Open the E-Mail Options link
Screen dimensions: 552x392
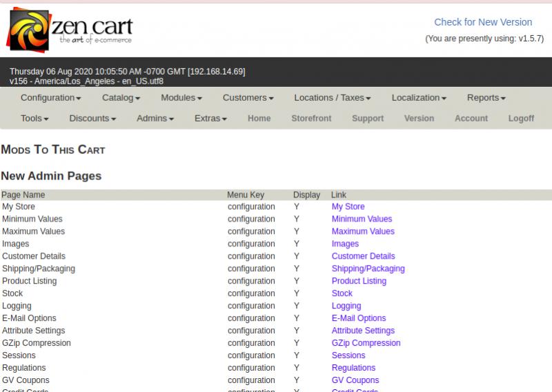tap(359, 318)
